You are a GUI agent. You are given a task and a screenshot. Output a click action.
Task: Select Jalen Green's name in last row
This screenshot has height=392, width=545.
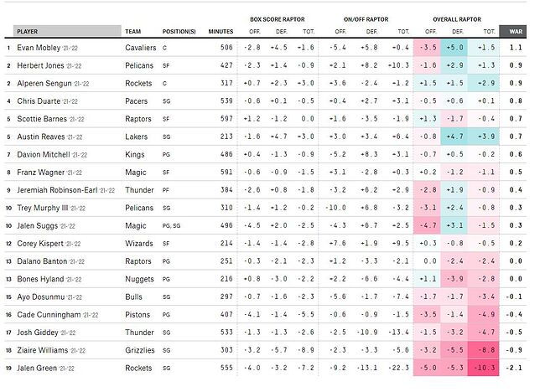tap(36, 367)
